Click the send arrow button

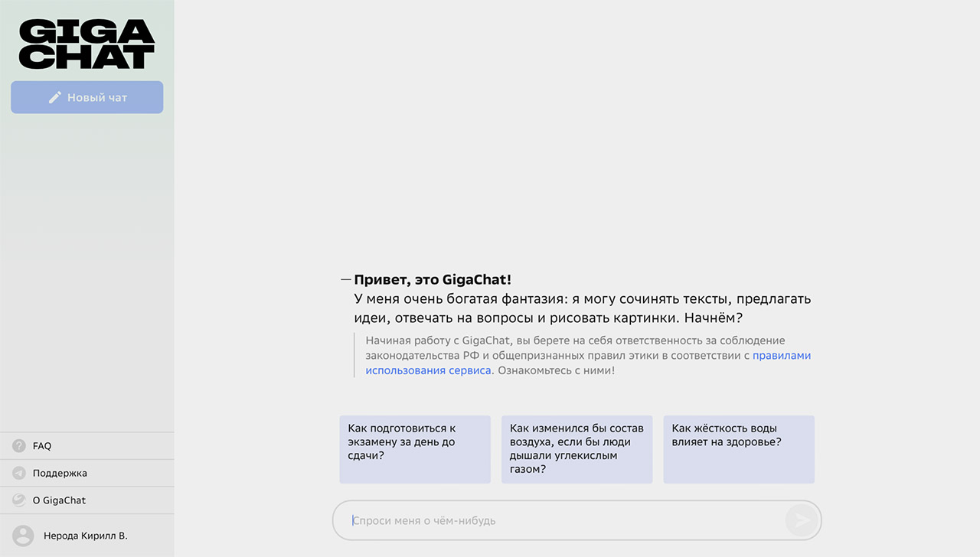click(x=802, y=521)
